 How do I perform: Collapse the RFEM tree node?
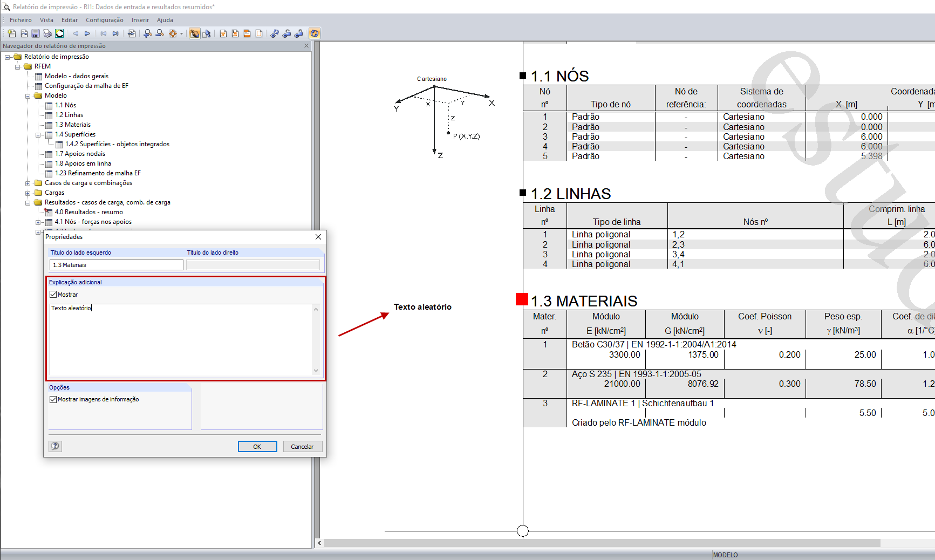tap(18, 67)
